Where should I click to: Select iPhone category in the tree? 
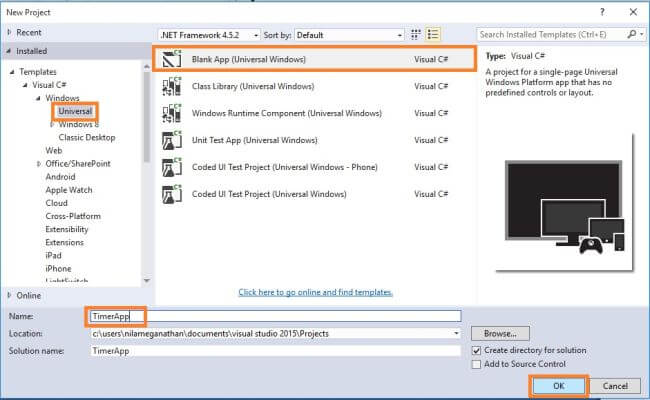[x=58, y=269]
